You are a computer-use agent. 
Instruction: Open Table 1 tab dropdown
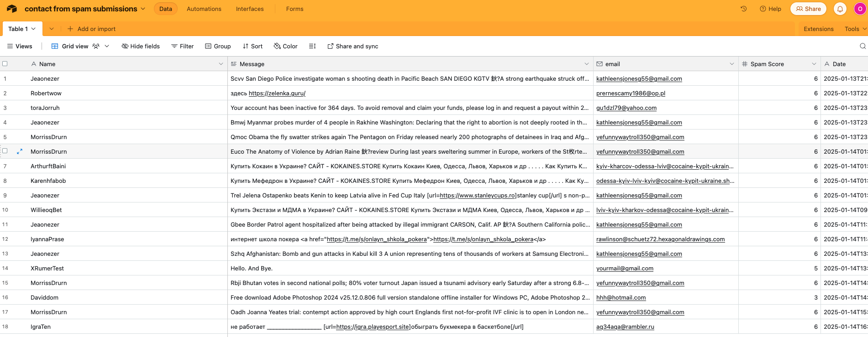pyautogui.click(x=33, y=29)
